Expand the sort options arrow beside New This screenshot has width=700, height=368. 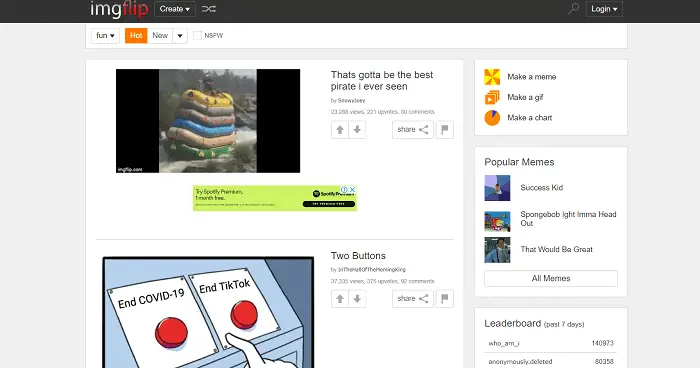(x=180, y=36)
